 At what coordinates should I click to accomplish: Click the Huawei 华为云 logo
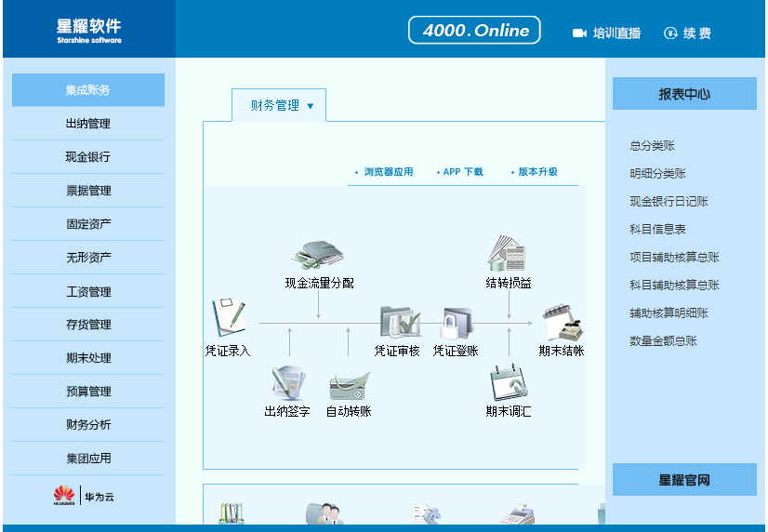click(84, 496)
